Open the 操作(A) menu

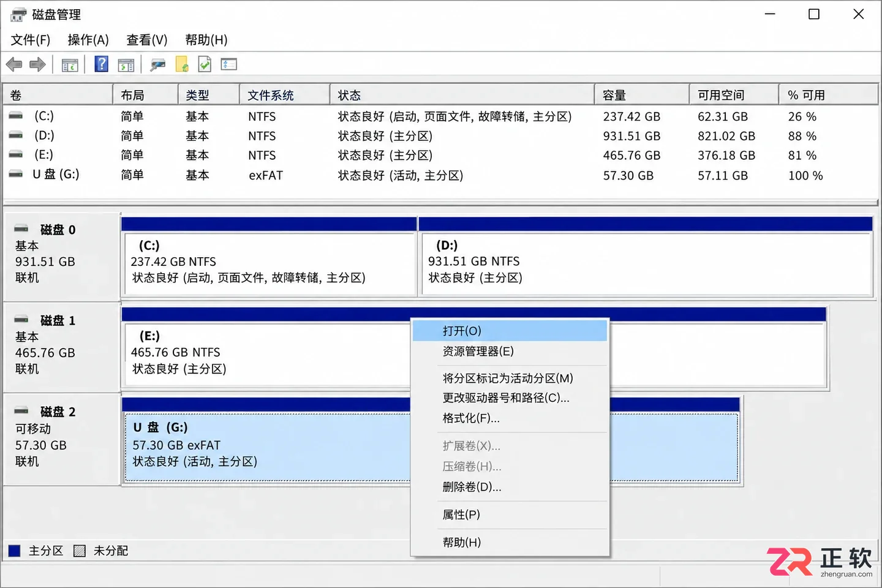point(88,40)
